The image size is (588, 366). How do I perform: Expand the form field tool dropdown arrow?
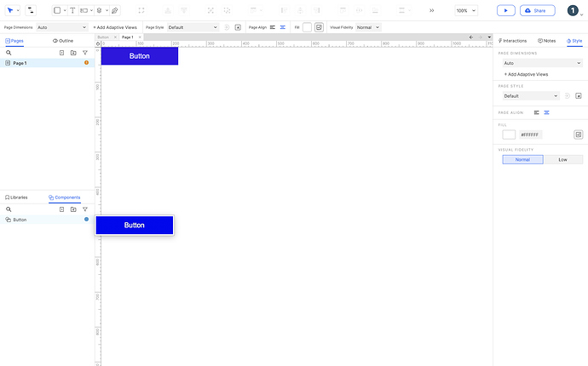point(91,10)
